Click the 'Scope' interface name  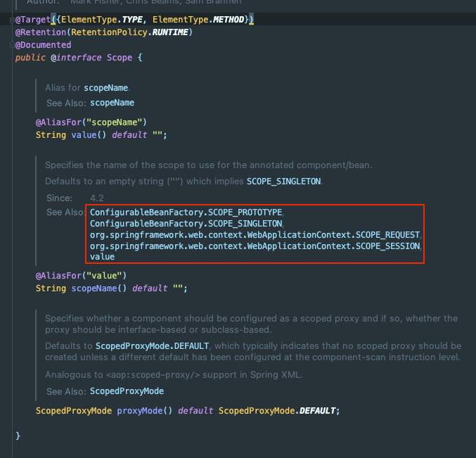tap(120, 58)
